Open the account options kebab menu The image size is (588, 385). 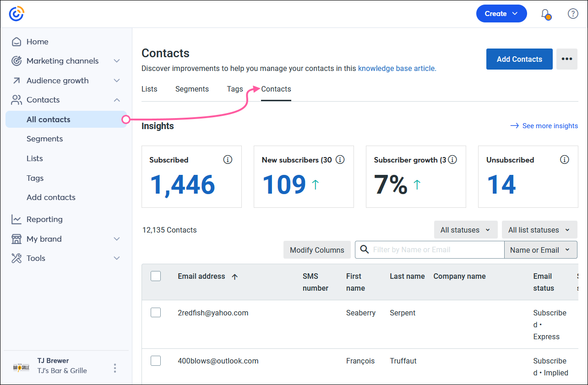[115, 368]
